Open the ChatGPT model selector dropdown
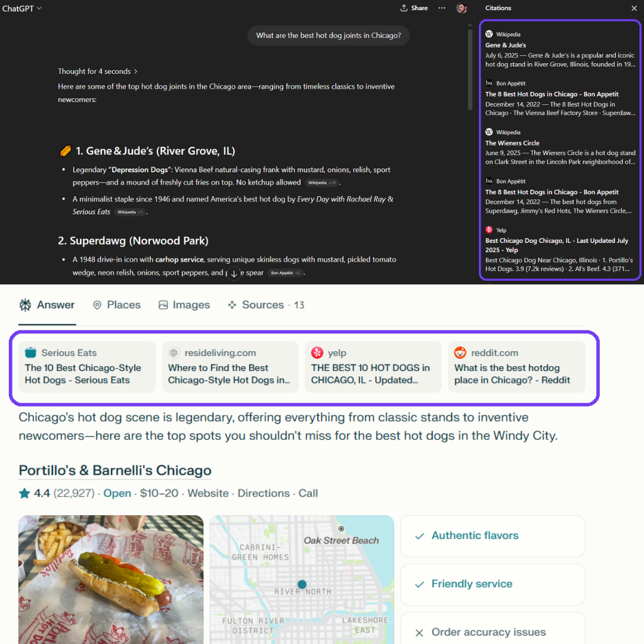 (x=22, y=8)
